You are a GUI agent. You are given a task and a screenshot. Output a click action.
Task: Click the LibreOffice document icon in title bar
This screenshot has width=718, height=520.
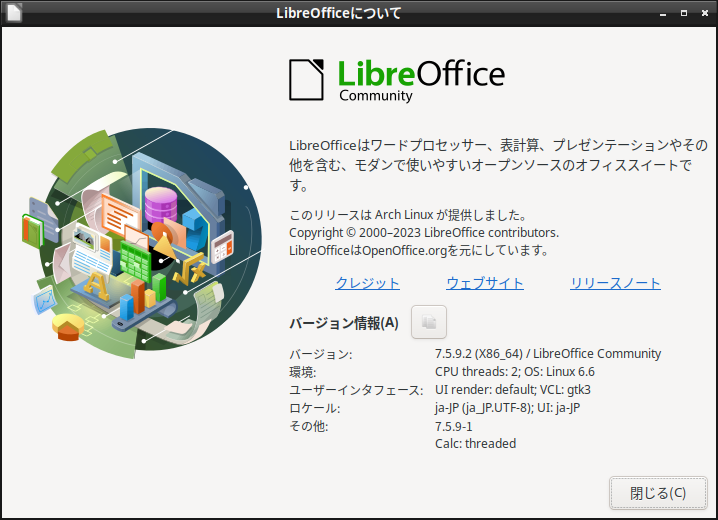[x=14, y=13]
